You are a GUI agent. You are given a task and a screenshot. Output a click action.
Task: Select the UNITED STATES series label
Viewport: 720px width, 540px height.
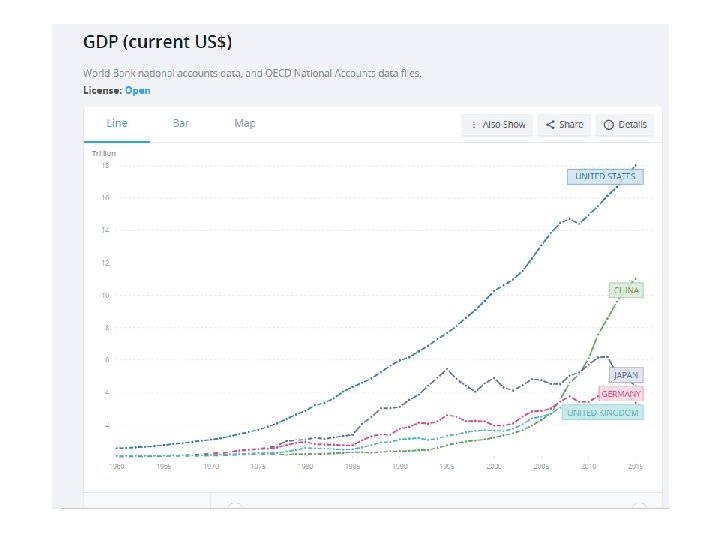pyautogui.click(x=605, y=177)
